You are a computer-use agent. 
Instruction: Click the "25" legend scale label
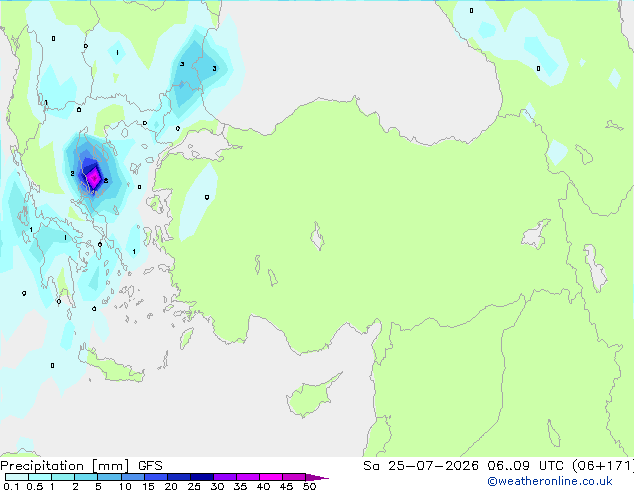coord(194,486)
